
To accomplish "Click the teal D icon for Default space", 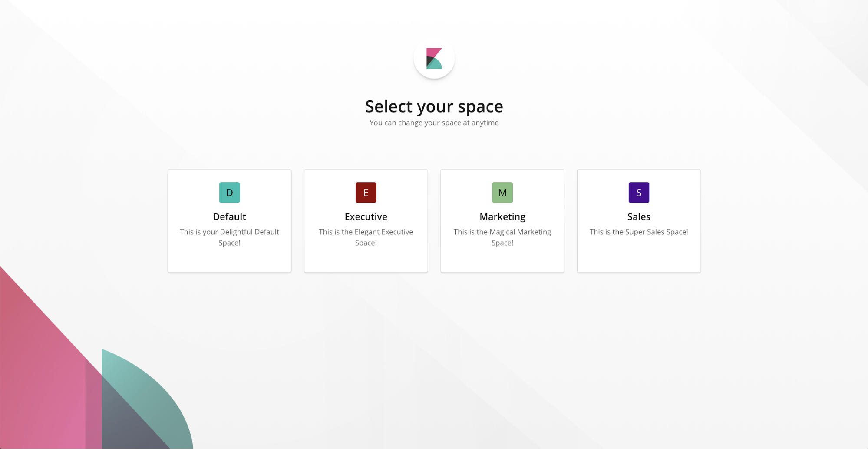I will (229, 192).
